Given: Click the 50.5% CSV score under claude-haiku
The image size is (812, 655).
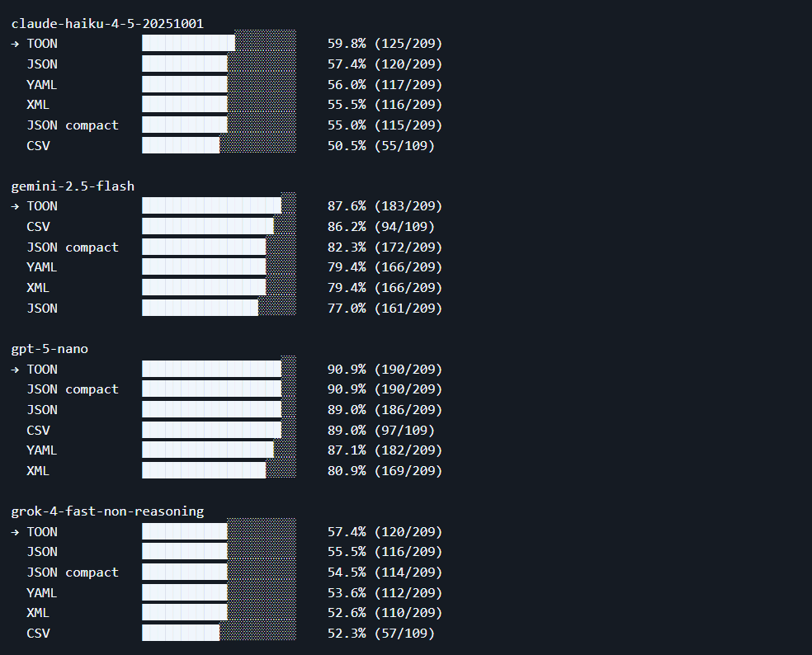Looking at the screenshot, I should [x=347, y=144].
